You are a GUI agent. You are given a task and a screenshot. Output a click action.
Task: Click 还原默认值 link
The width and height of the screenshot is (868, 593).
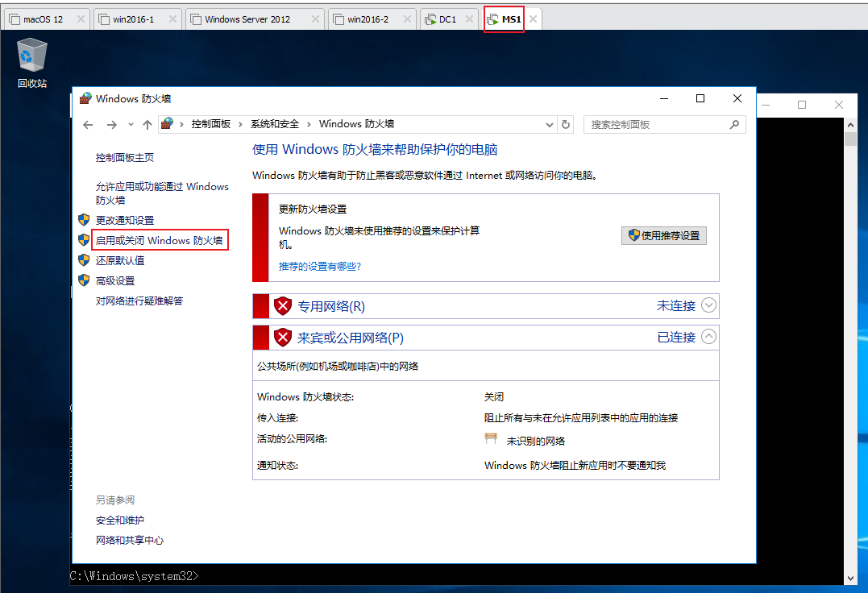(119, 260)
